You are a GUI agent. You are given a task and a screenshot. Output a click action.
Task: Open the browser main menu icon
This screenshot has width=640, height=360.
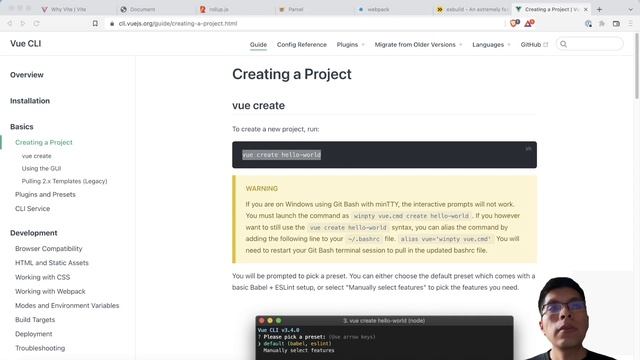point(630,24)
